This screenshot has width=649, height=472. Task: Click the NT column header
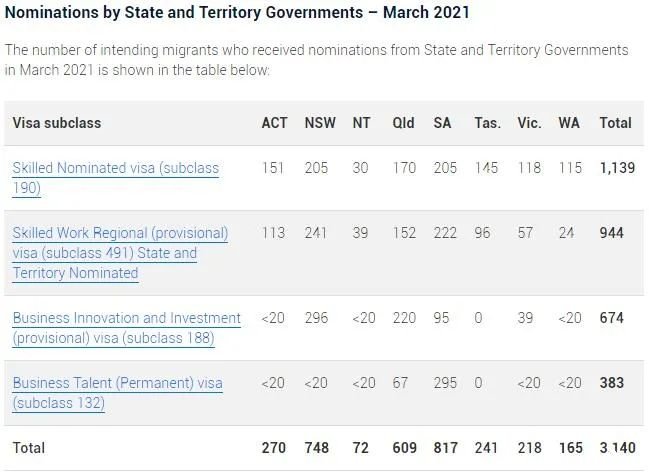361,123
